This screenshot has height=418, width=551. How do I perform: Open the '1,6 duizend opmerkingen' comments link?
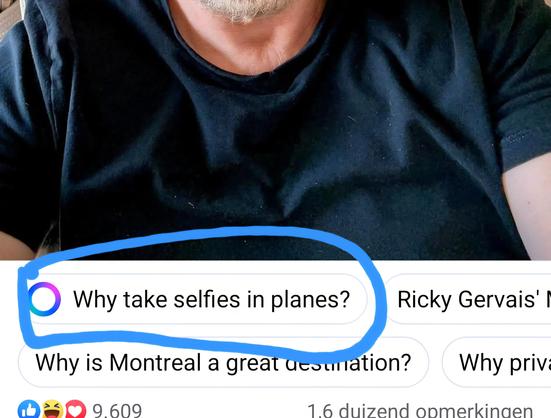tap(420, 411)
